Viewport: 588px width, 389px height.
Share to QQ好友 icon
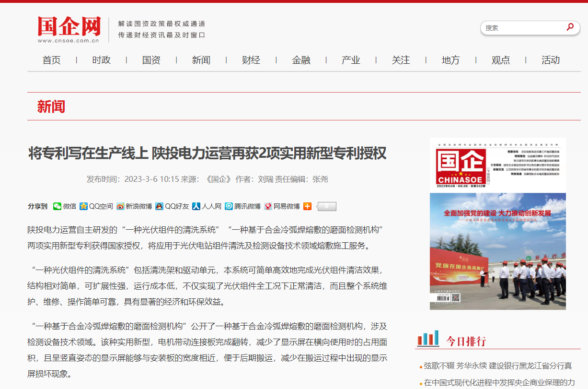coord(159,206)
